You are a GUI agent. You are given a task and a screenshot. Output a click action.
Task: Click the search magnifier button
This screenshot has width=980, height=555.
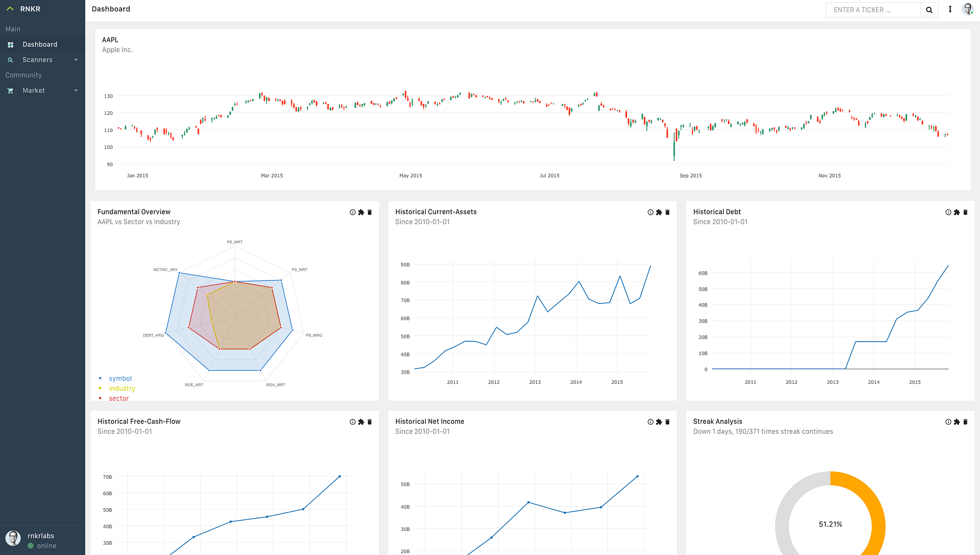click(929, 10)
